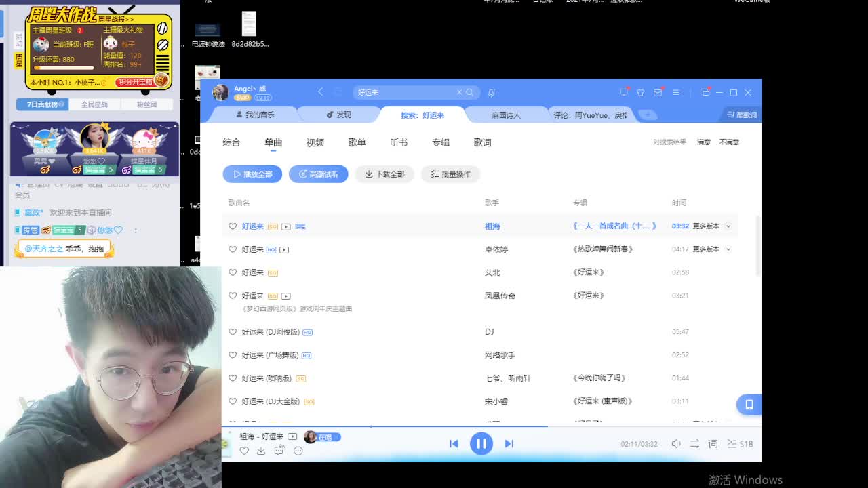The width and height of the screenshot is (868, 488).
Task: Like the playing song in player bar
Action: (x=244, y=451)
